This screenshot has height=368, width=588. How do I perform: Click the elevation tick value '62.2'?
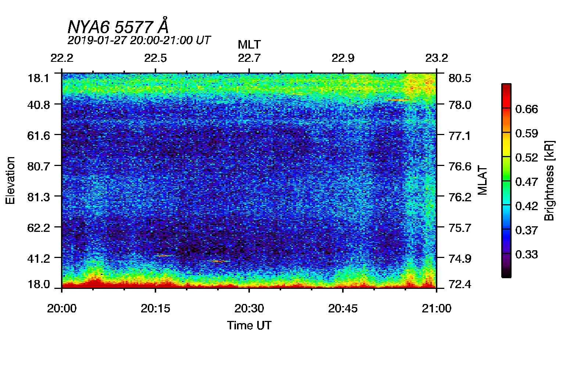click(x=39, y=228)
